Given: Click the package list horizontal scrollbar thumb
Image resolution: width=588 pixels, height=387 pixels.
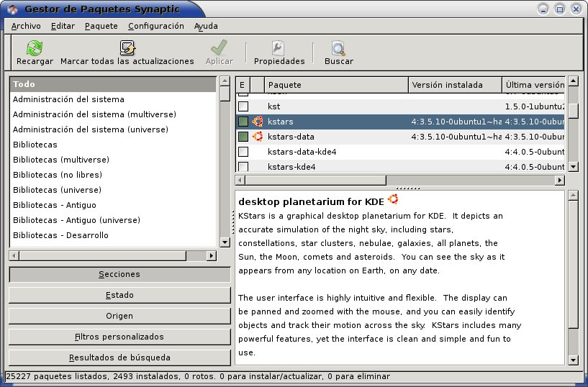Looking at the screenshot, I should (x=315, y=181).
